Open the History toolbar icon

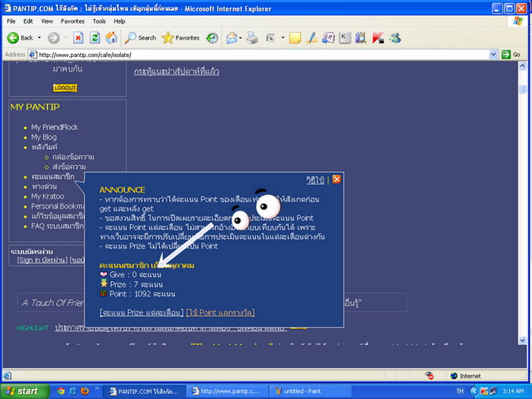coord(212,38)
